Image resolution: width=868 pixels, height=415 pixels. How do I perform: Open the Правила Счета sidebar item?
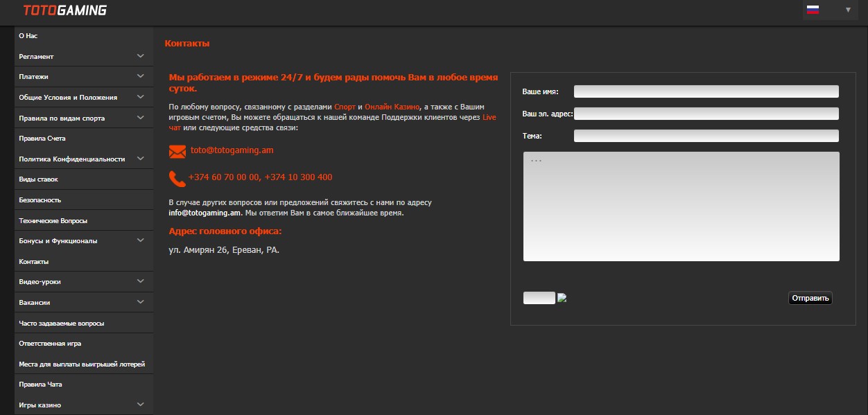pos(84,138)
